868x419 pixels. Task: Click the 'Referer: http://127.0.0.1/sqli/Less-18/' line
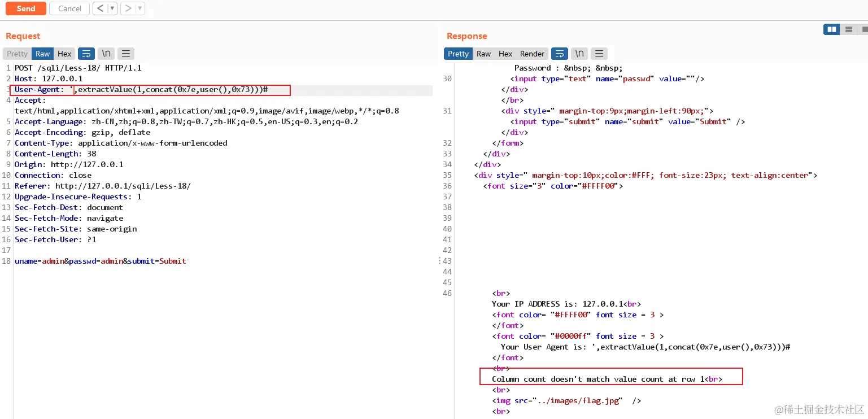pyautogui.click(x=103, y=186)
